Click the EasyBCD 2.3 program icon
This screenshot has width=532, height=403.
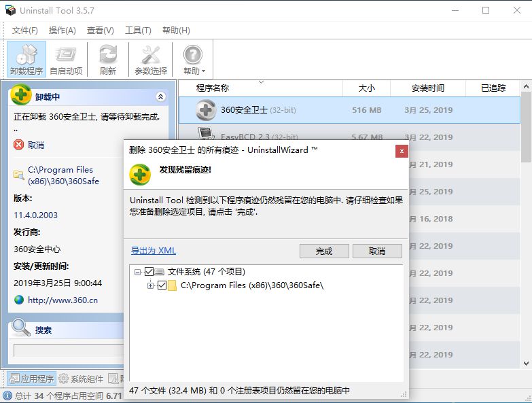pos(206,134)
